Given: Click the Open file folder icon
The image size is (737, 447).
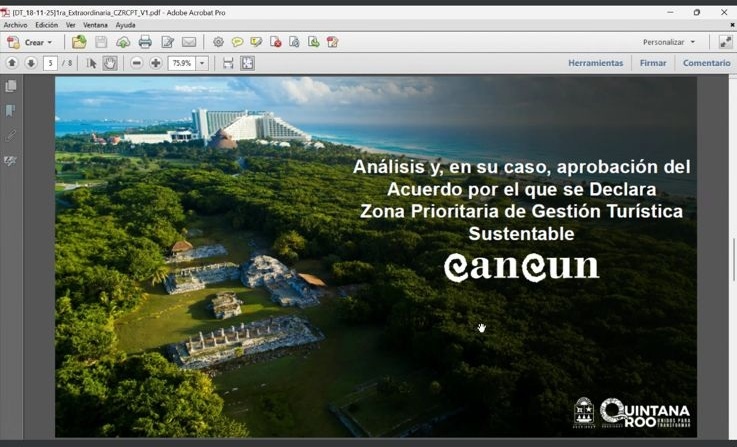Looking at the screenshot, I should point(79,42).
